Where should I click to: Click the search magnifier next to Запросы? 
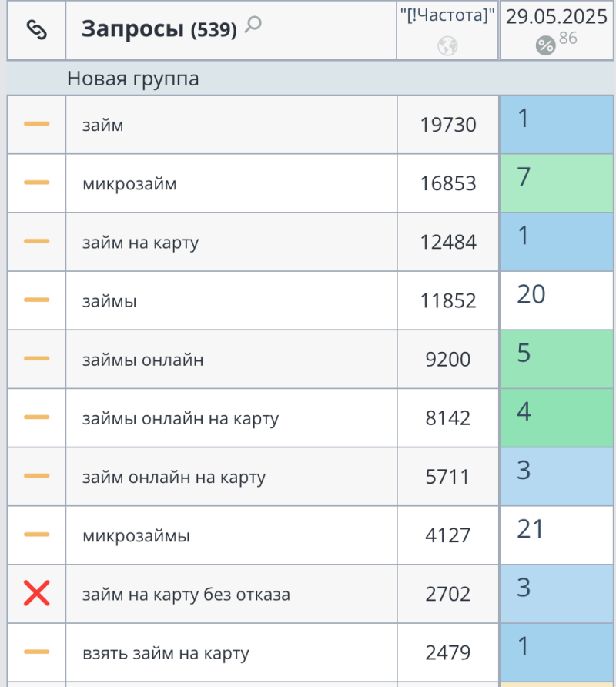pos(253,26)
